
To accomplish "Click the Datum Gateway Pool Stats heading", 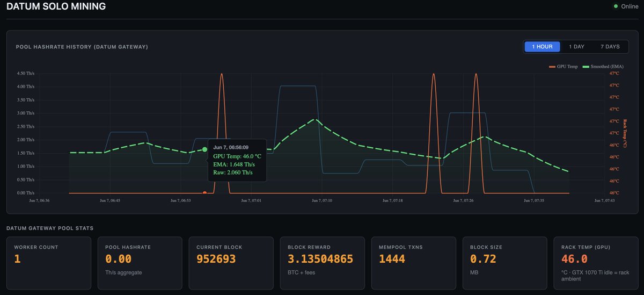I will click(x=50, y=228).
